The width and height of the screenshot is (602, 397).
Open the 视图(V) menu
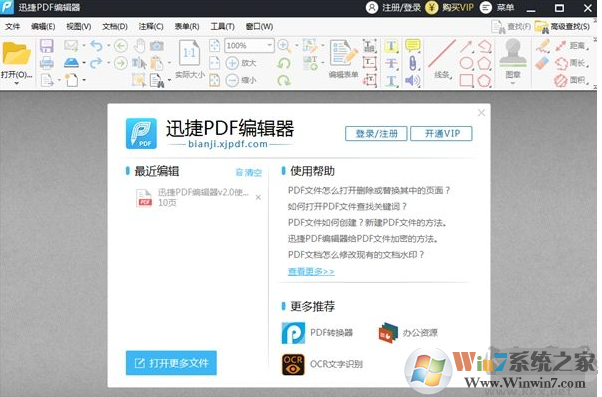[79, 26]
